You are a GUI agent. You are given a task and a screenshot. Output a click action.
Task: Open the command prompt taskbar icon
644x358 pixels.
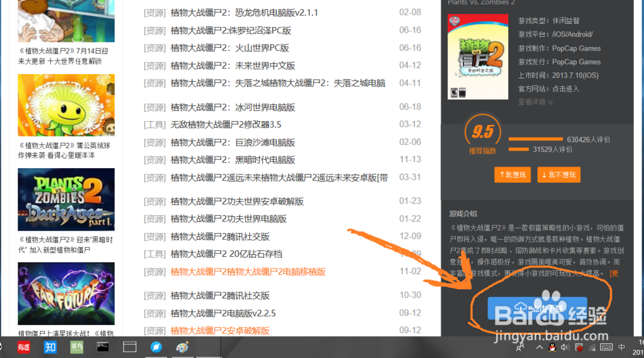(x=102, y=347)
